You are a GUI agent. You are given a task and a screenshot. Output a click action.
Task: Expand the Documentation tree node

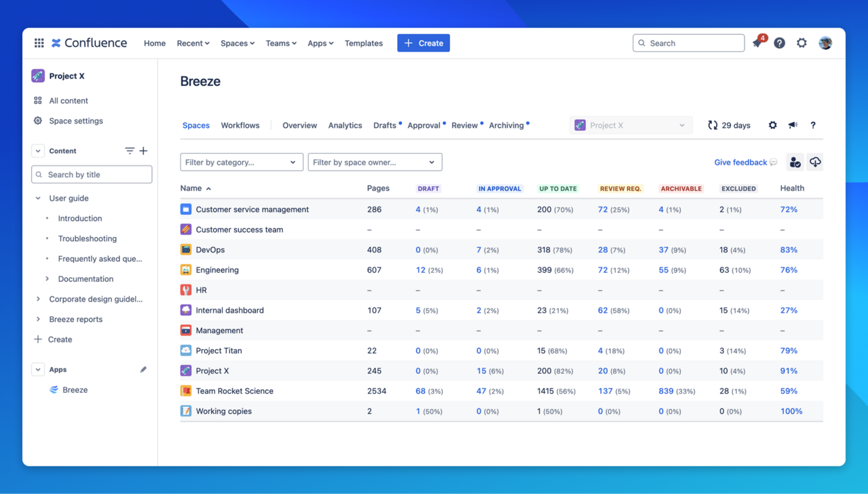pyautogui.click(x=47, y=279)
